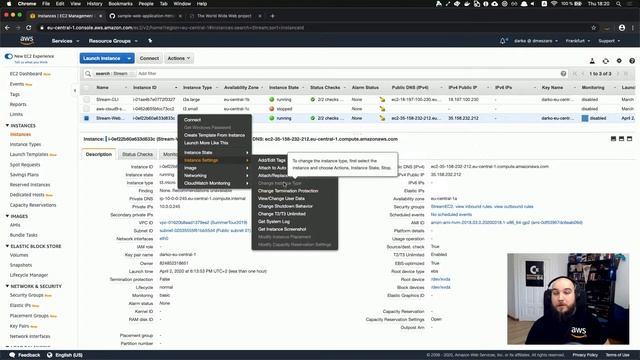
Task: Click the /dev/xvda root device link
Action: click(440, 279)
